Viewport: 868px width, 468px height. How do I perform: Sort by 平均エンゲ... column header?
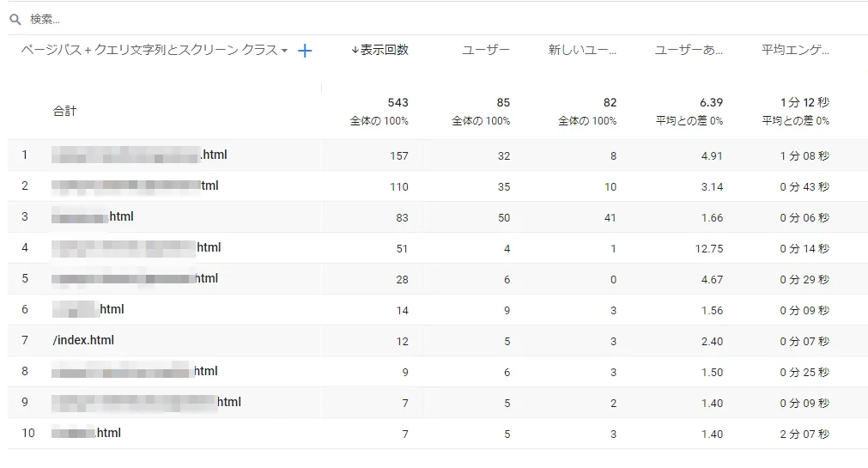[795, 51]
